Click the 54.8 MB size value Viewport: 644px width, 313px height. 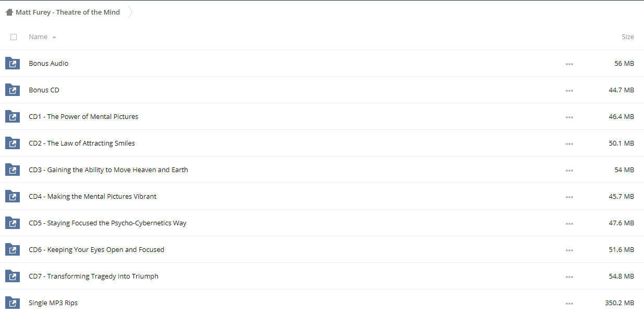[622, 276]
